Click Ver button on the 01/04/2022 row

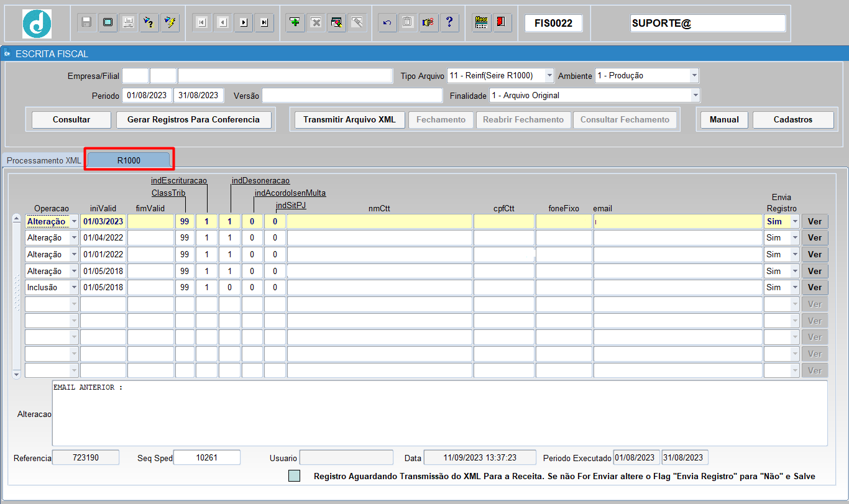(815, 238)
